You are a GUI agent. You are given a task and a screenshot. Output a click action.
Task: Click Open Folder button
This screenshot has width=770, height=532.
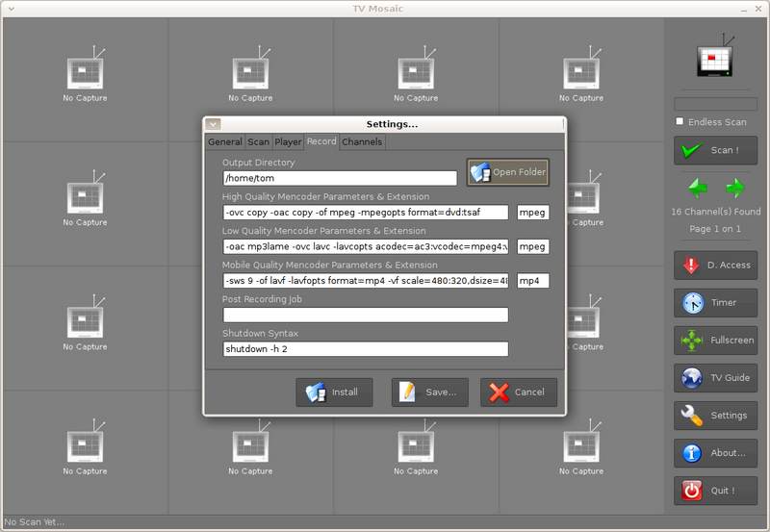click(x=508, y=172)
